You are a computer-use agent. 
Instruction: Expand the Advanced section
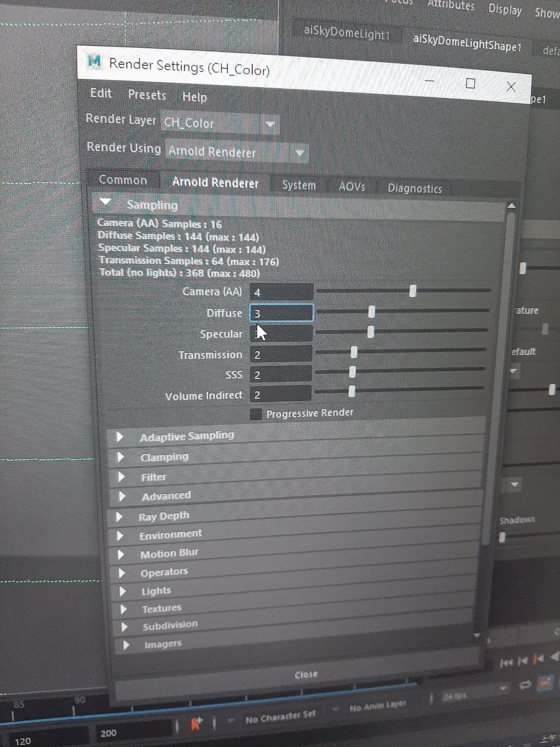[122, 496]
